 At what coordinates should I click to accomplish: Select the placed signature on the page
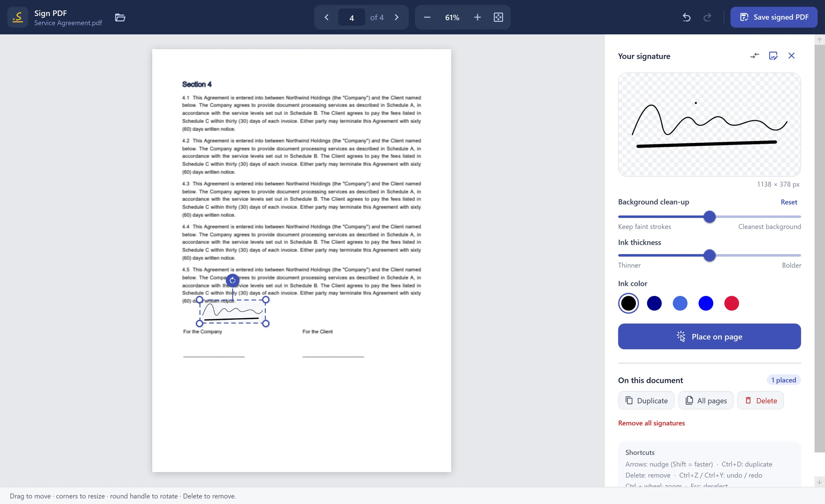point(233,311)
